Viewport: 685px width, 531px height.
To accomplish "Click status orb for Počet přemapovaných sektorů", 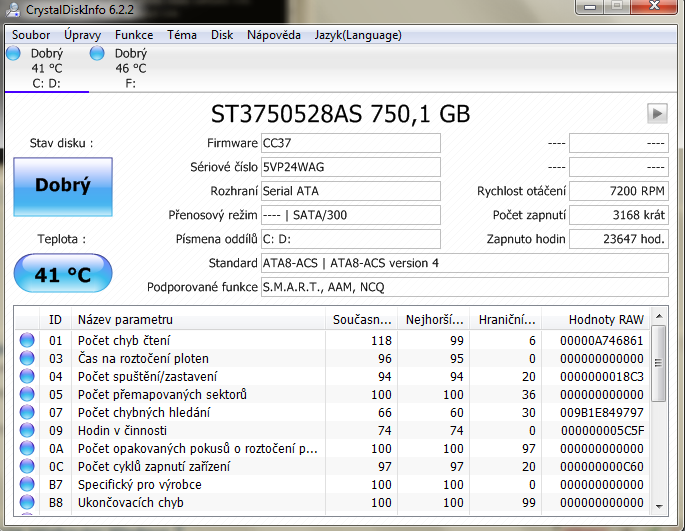I will click(x=28, y=394).
